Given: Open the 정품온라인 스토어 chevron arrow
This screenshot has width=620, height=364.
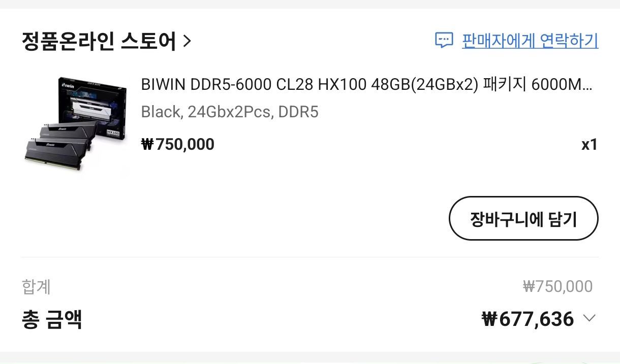Looking at the screenshot, I should click(x=187, y=41).
